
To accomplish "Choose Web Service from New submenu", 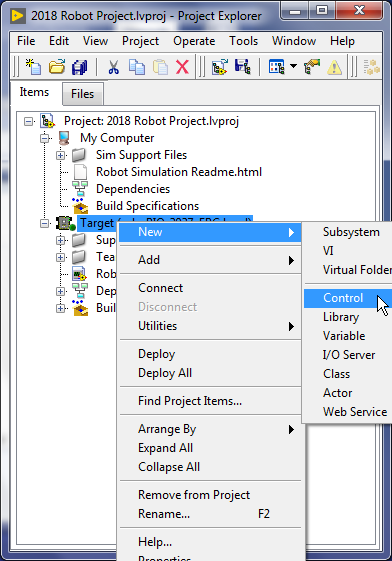I will tap(348, 412).
